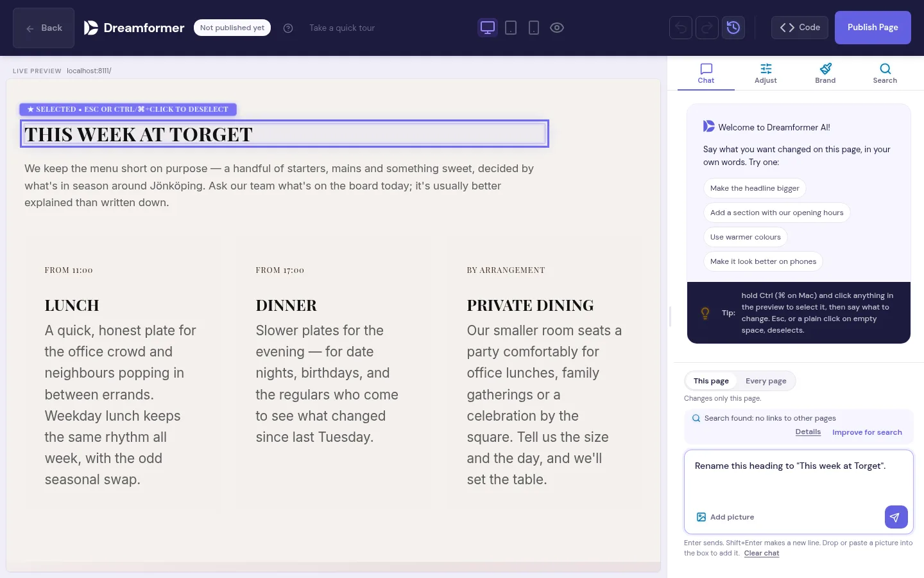Viewport: 924px width, 578px height.
Task: Redo the change
Action: point(707,28)
